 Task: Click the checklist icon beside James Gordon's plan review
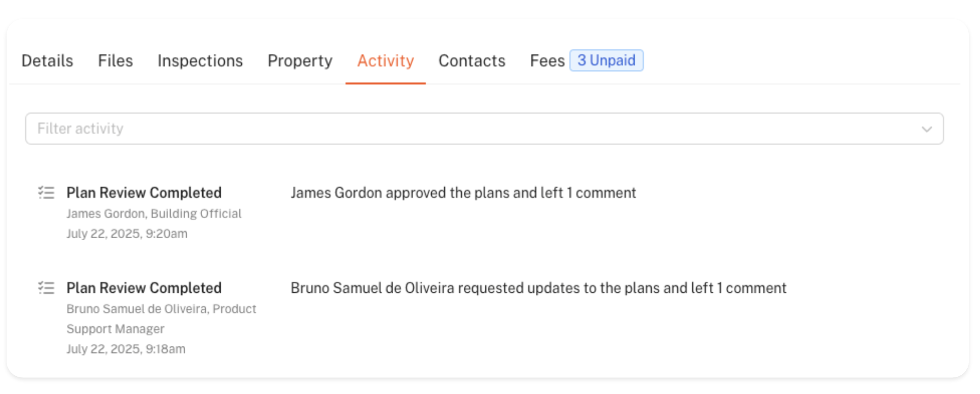(x=46, y=192)
